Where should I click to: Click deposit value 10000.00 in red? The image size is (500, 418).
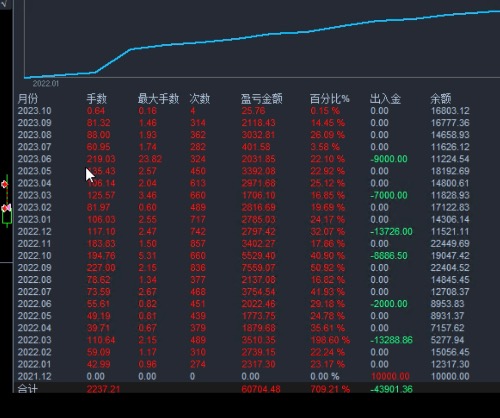390,376
